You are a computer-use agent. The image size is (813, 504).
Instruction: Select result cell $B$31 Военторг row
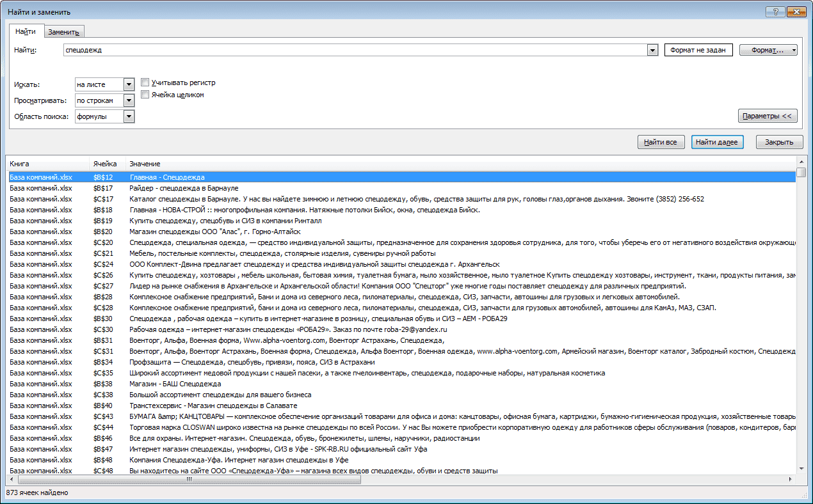(x=401, y=340)
